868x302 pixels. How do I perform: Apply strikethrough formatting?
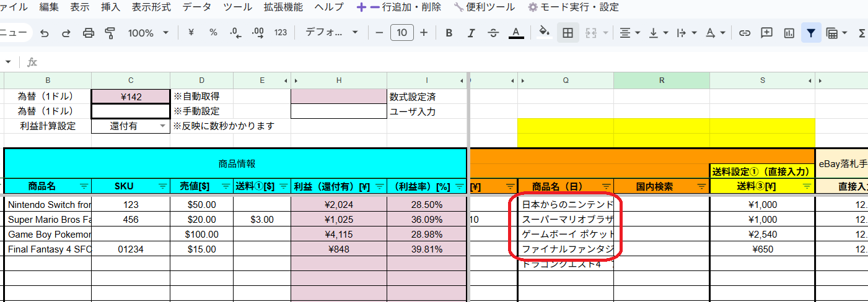coord(493,33)
